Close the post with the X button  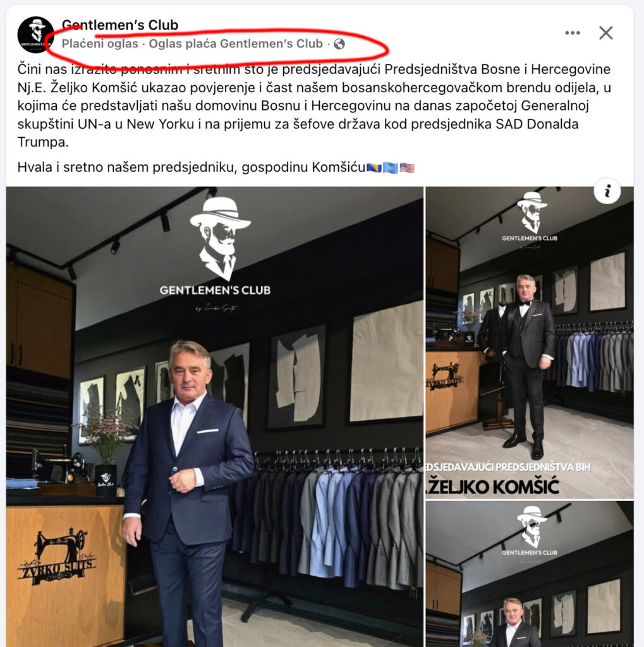(x=605, y=33)
